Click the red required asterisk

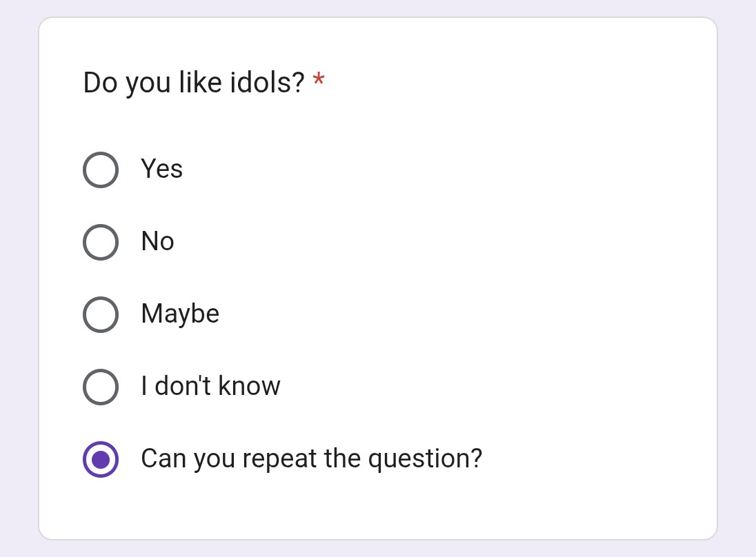(x=319, y=82)
